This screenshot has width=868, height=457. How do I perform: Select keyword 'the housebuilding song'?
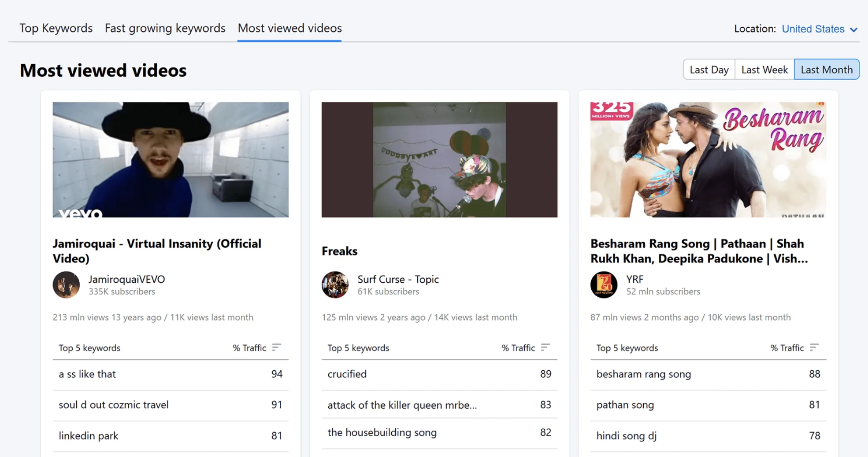(x=382, y=433)
